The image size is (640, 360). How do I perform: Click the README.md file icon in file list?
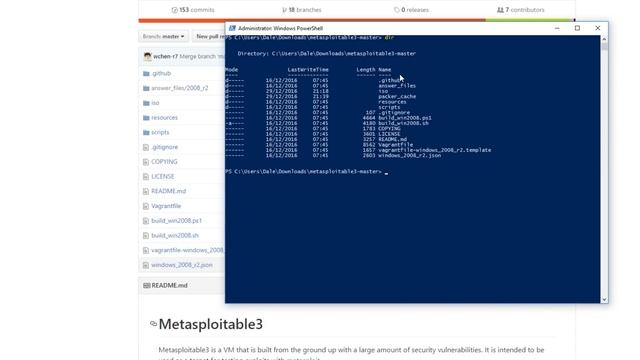click(x=146, y=191)
